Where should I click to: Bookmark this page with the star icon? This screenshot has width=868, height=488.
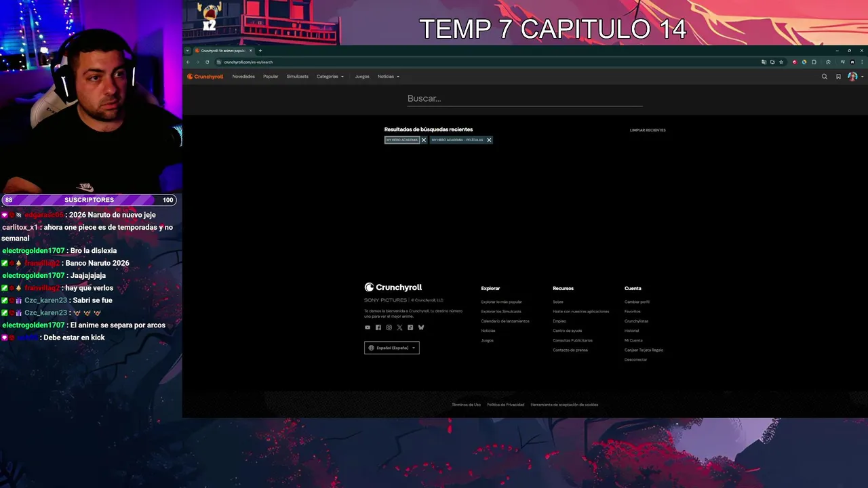point(781,62)
